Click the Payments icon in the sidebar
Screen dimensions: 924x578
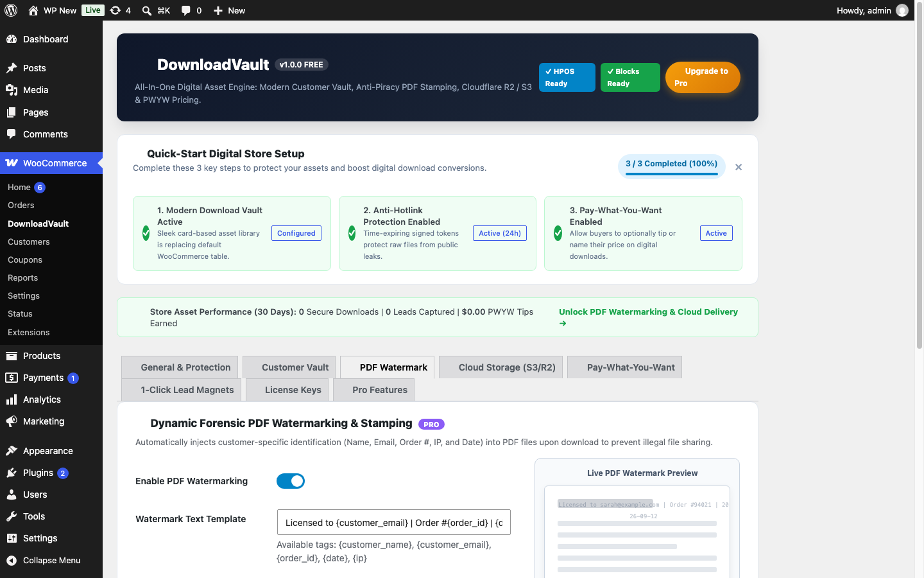click(x=12, y=378)
